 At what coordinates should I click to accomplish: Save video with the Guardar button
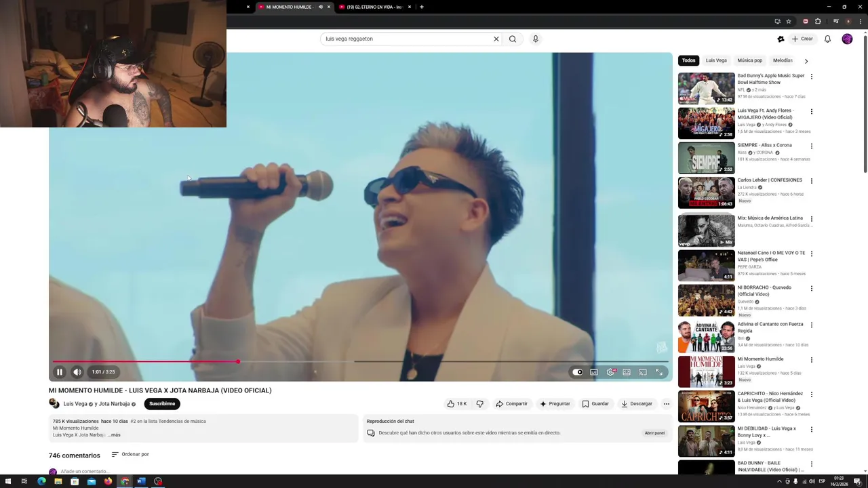[x=595, y=404]
